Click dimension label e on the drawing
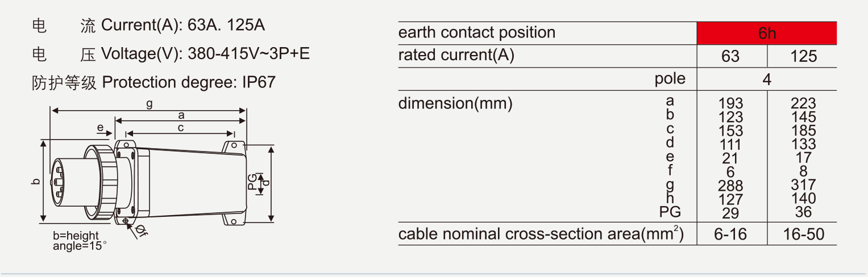The width and height of the screenshot is (868, 277). coord(100,128)
